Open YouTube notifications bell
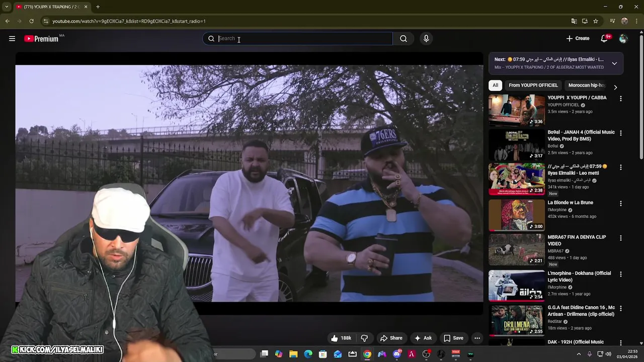This screenshot has width=644, height=362. click(x=605, y=39)
